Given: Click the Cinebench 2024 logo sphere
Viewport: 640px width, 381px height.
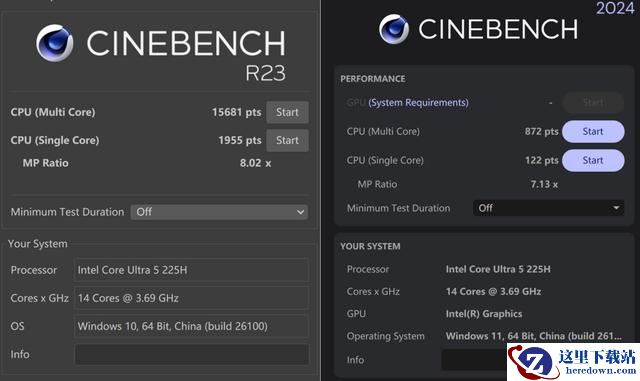Looking at the screenshot, I should [394, 29].
